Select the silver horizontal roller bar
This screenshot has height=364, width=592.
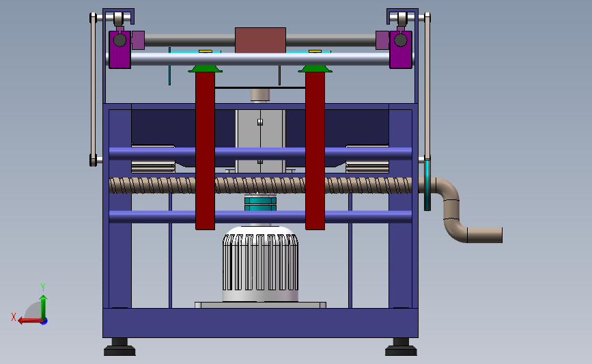point(260,59)
